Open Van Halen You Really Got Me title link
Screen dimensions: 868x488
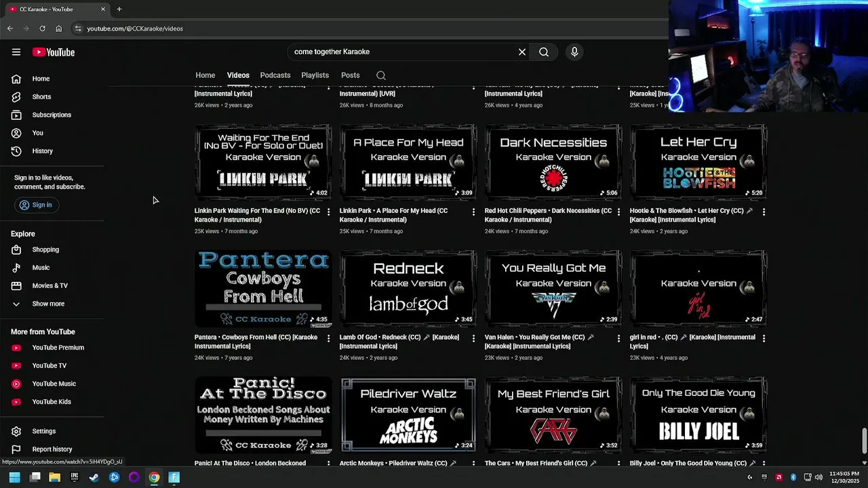(x=539, y=342)
